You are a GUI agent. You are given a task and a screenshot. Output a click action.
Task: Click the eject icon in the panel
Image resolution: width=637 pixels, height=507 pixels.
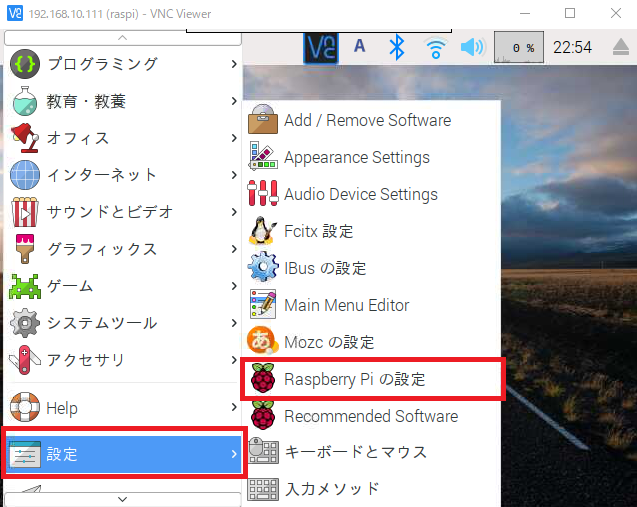[621, 47]
